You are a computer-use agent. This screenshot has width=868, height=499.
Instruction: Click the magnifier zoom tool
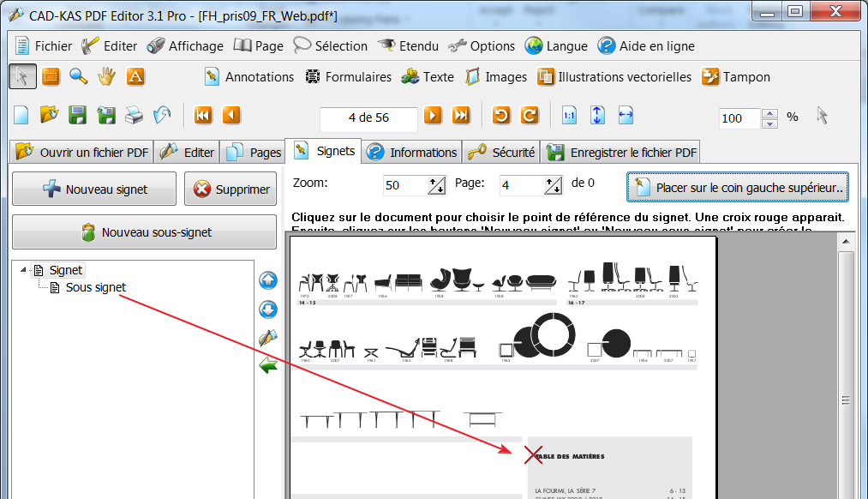(78, 77)
